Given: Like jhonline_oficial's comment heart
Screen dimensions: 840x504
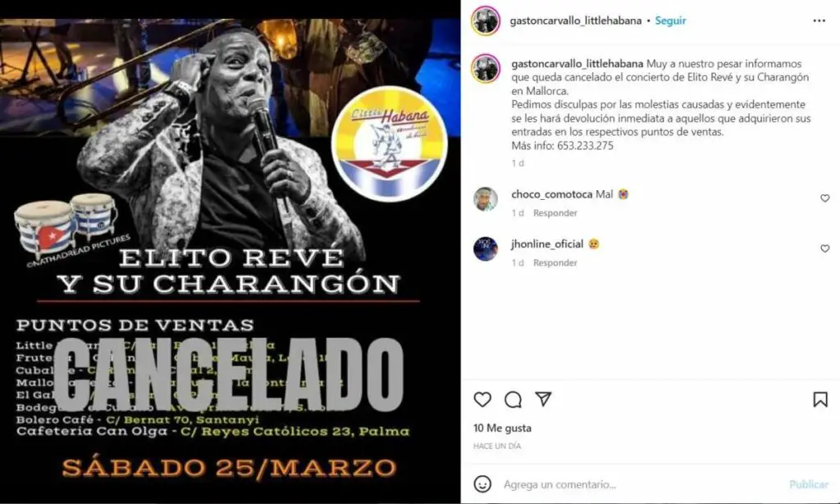Looking at the screenshot, I should pyautogui.click(x=825, y=248).
